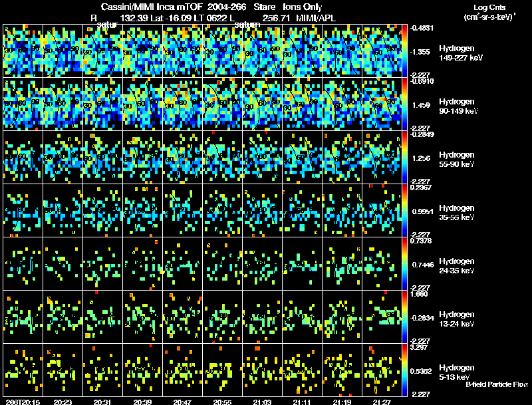Click the 'B-field Particle Flow' caption

coord(497,384)
